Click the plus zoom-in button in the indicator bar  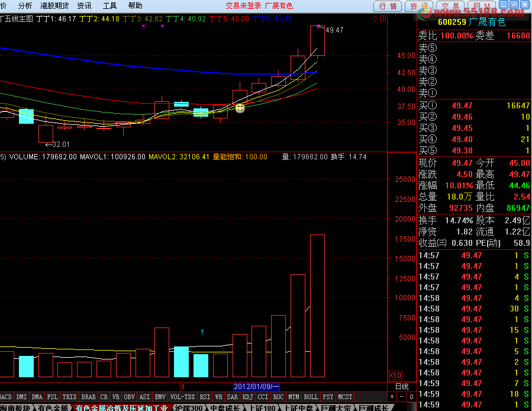click(x=392, y=397)
